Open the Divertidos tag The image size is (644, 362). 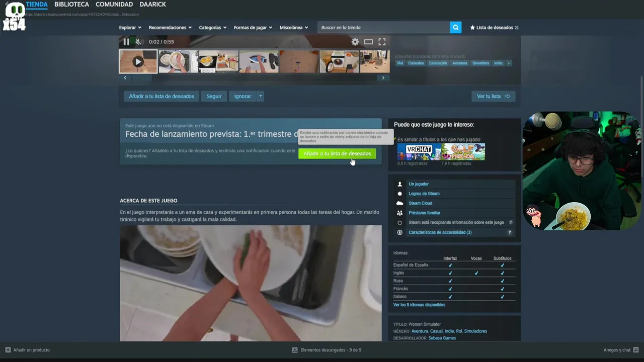click(480, 63)
